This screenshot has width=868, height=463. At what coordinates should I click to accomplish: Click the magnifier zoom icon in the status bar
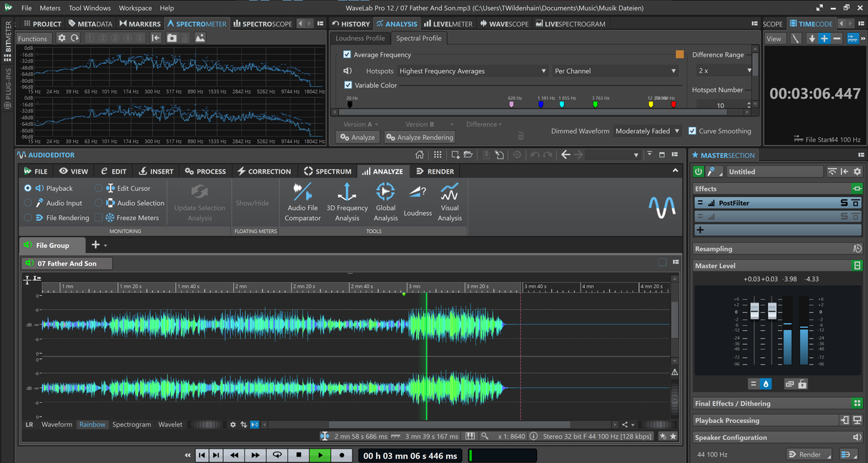click(x=484, y=436)
